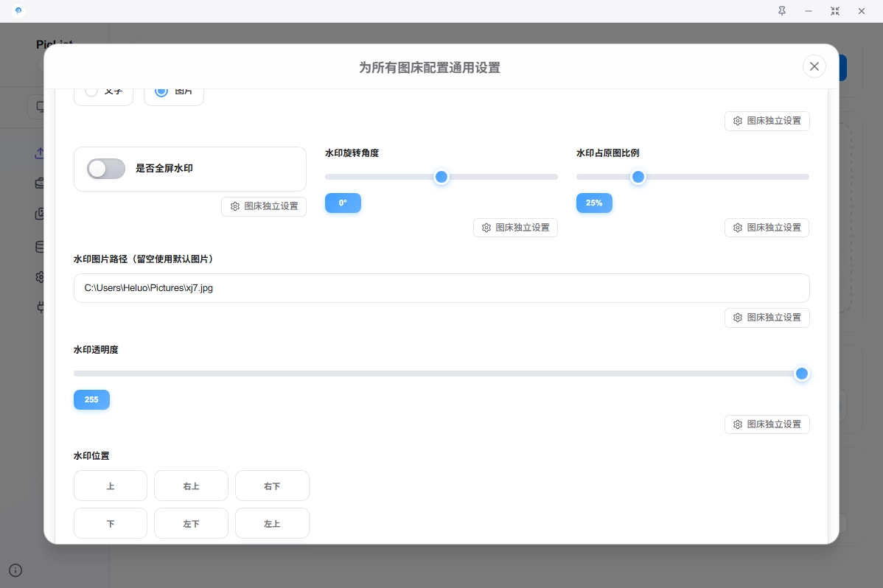This screenshot has height=588, width=883.
Task: Choose 右下 as the watermark position
Action: pyautogui.click(x=272, y=486)
